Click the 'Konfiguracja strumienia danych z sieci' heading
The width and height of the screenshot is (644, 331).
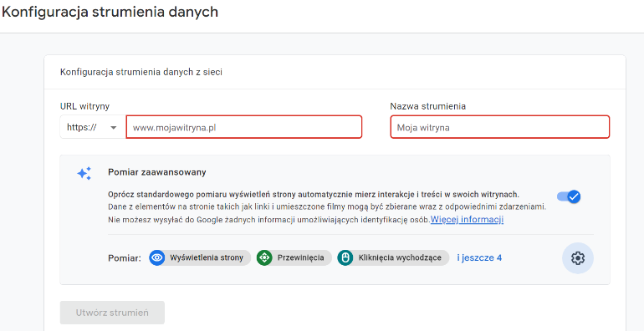[141, 73]
